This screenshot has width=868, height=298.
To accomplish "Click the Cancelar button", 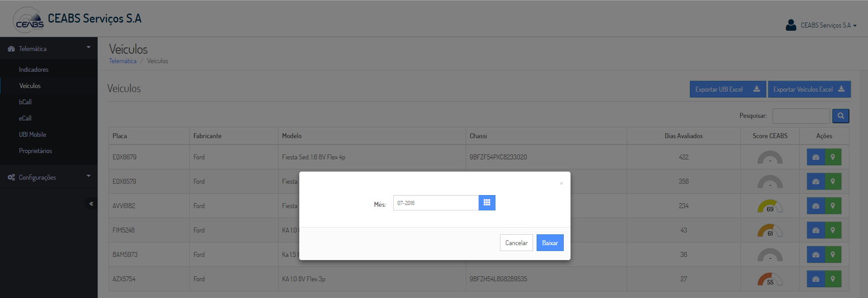I will 516,243.
